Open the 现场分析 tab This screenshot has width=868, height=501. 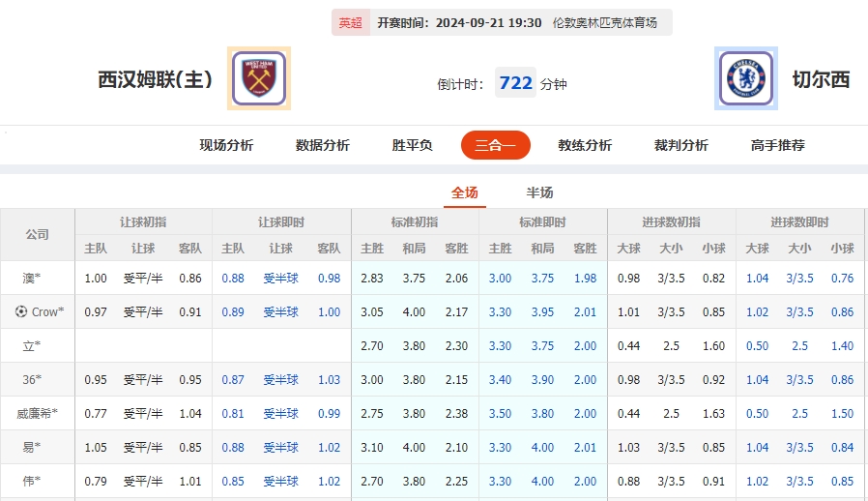pos(226,145)
